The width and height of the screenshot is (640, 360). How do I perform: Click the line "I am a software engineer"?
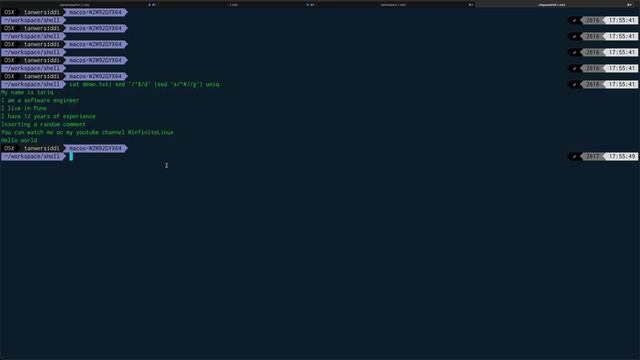[x=40, y=100]
